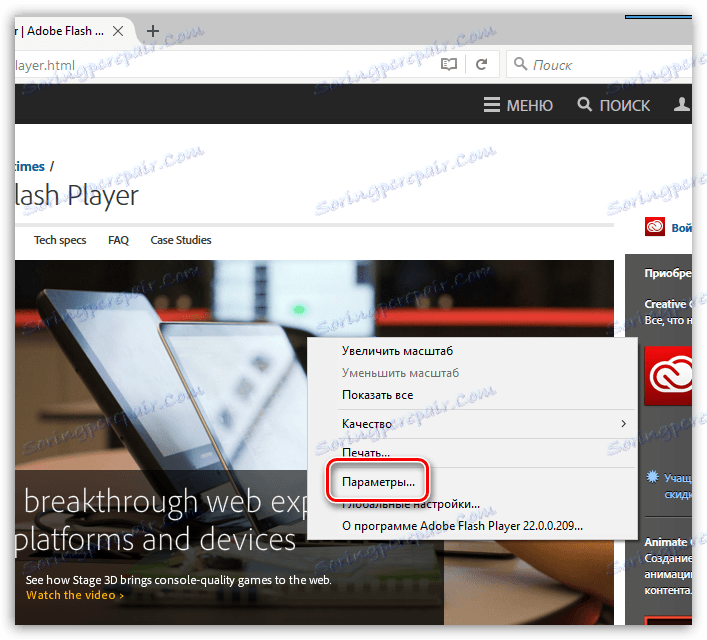
Task: Click the breadcrumb runtimes link
Action: click(30, 166)
